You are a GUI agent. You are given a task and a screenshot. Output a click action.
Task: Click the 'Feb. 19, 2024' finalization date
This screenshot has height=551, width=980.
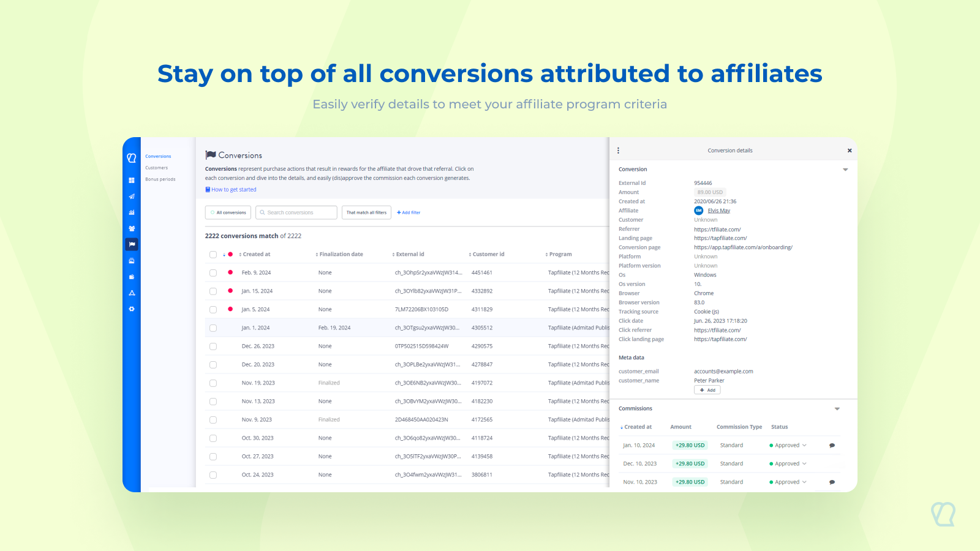click(334, 328)
